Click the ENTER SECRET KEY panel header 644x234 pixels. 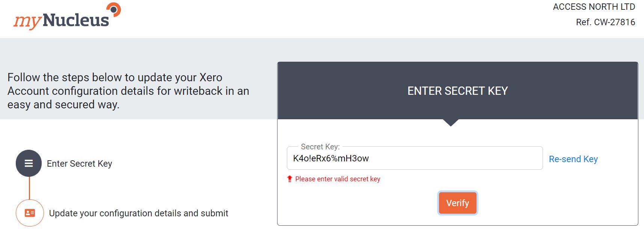pos(457,91)
